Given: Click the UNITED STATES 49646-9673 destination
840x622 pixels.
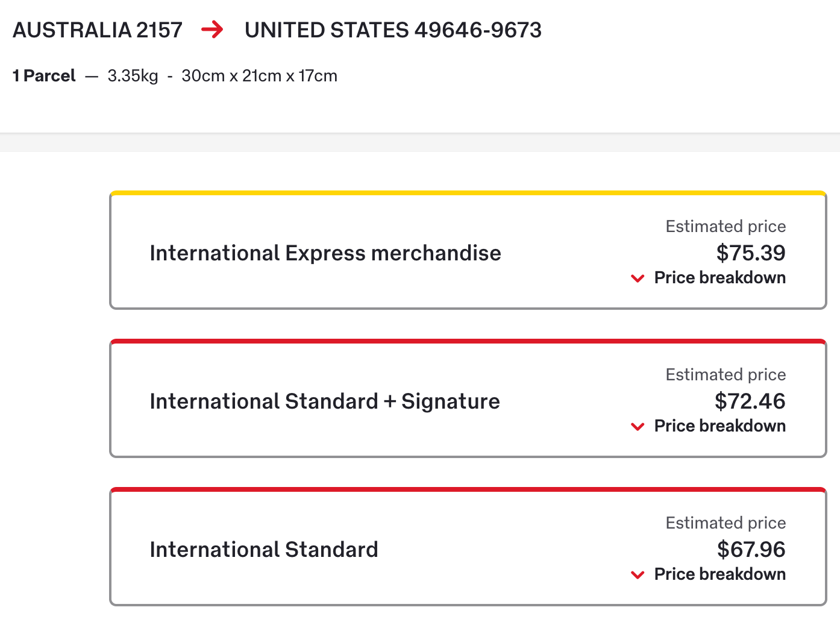Looking at the screenshot, I should pos(393,30).
